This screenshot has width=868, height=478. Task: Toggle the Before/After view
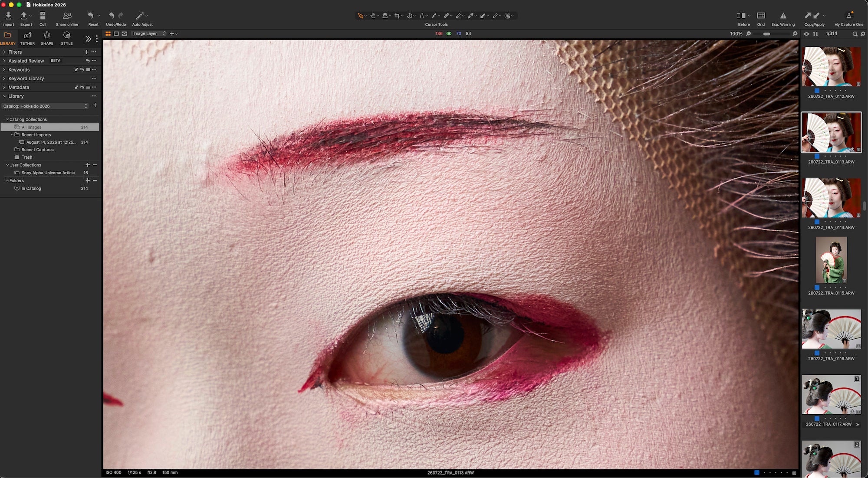pyautogui.click(x=741, y=16)
